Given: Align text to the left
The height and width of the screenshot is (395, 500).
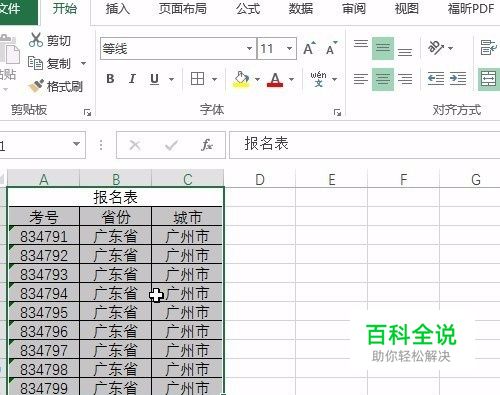Looking at the screenshot, I should (x=361, y=79).
